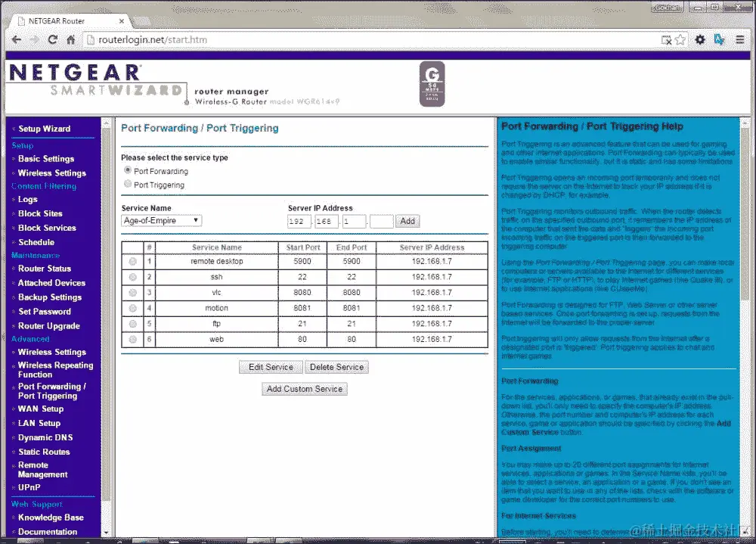Viewport: 756px width, 544px height.
Task: Open Dynamic DNS in sidebar
Action: [x=46, y=438]
